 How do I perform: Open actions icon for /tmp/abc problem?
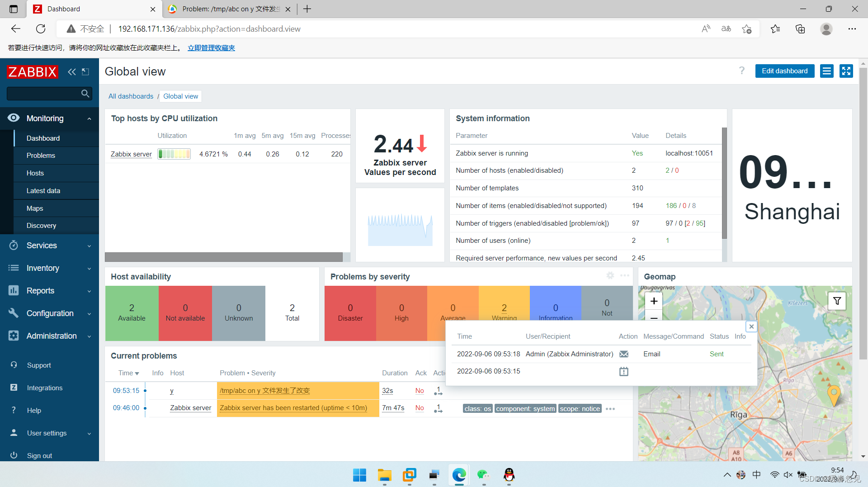(438, 391)
